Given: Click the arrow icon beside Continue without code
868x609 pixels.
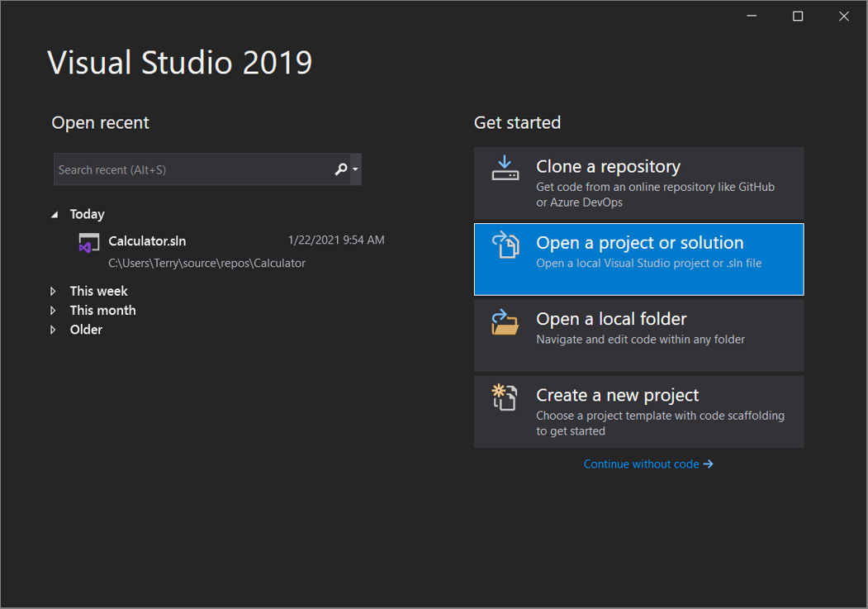Looking at the screenshot, I should 709,464.
